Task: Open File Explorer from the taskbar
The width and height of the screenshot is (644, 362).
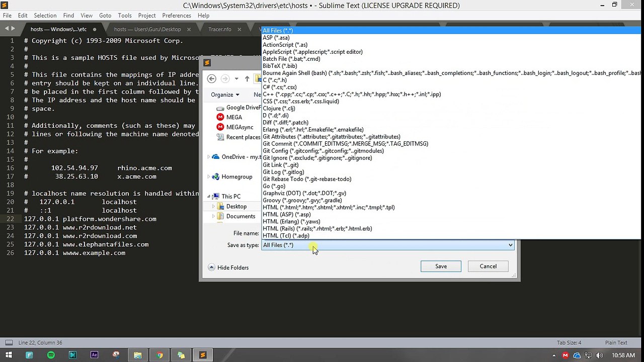Action: click(x=137, y=355)
